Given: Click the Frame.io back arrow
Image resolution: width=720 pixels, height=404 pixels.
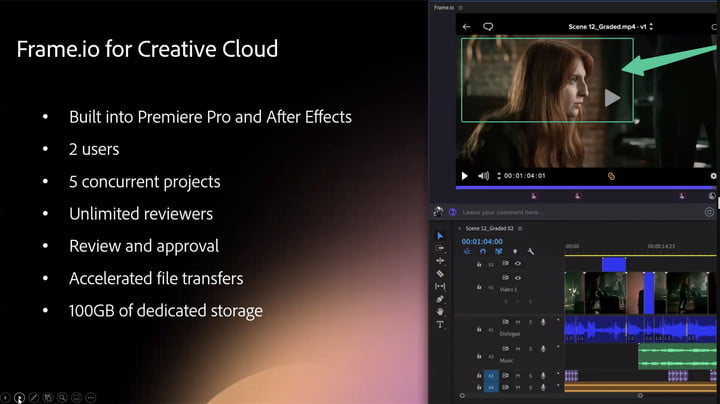Looking at the screenshot, I should pyautogui.click(x=466, y=26).
